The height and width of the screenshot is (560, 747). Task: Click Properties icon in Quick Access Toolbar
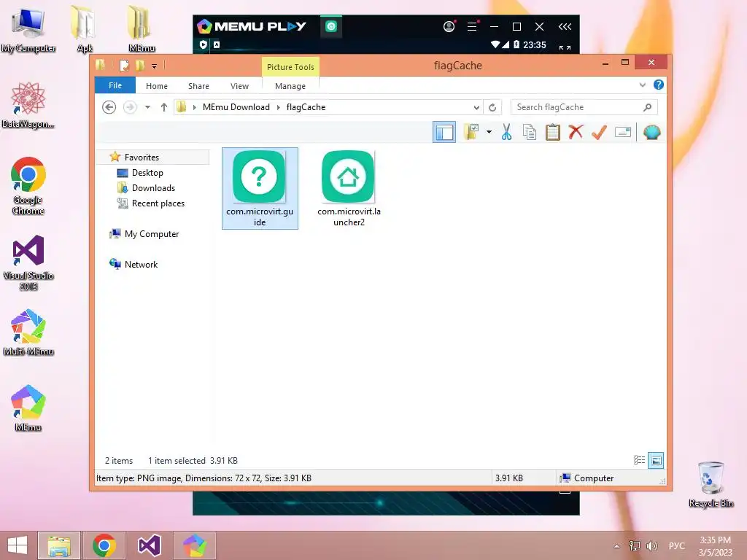point(124,66)
